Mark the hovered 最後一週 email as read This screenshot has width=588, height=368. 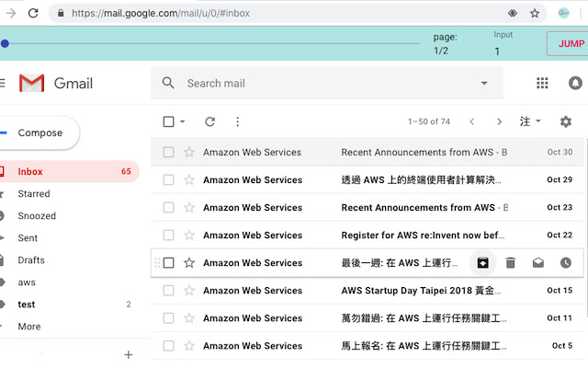point(538,262)
